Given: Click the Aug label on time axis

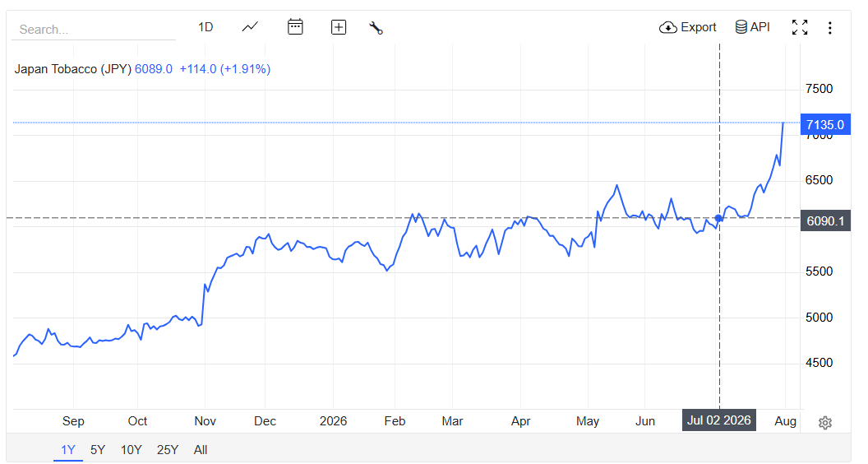Looking at the screenshot, I should click(785, 421).
